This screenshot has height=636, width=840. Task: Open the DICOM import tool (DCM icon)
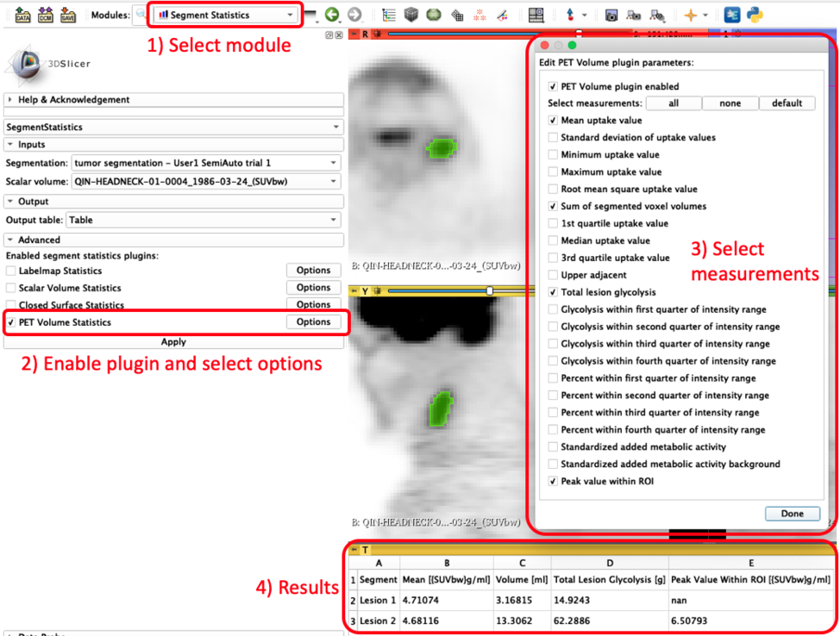[x=43, y=13]
